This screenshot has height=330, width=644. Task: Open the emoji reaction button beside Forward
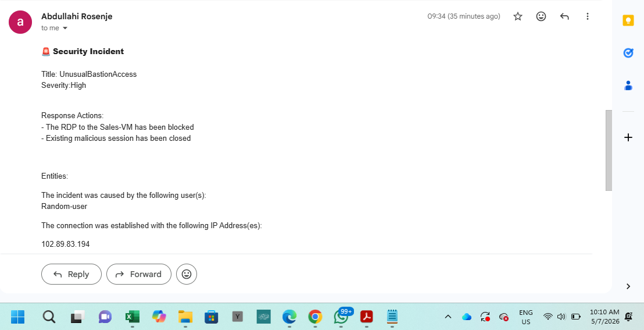(x=187, y=274)
